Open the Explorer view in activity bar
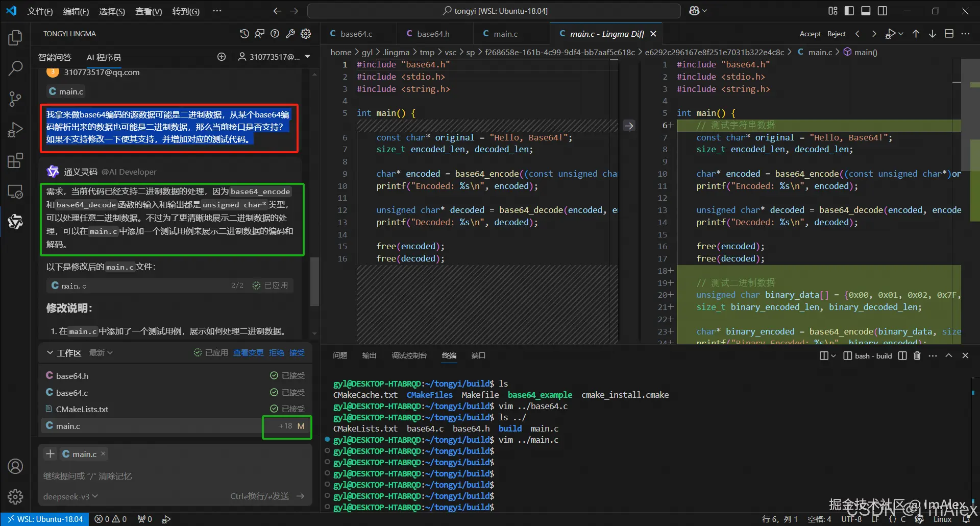The width and height of the screenshot is (980, 526). pos(15,38)
